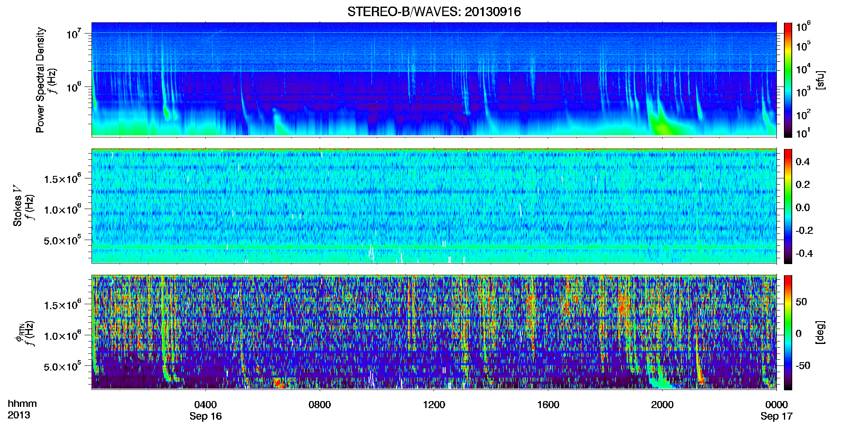Click the 1.0×10^6 tick of the Stokes V panel
Screen dimensions: 868x447
tap(63, 209)
